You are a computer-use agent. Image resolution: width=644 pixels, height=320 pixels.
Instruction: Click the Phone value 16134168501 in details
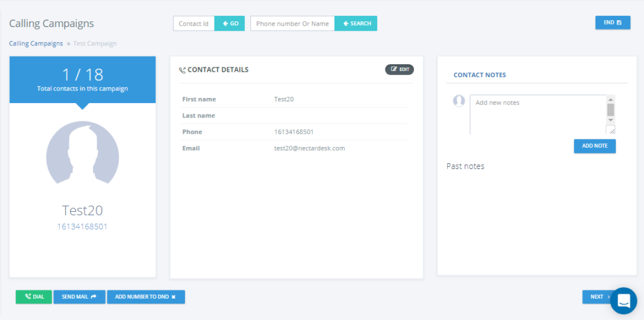[294, 132]
